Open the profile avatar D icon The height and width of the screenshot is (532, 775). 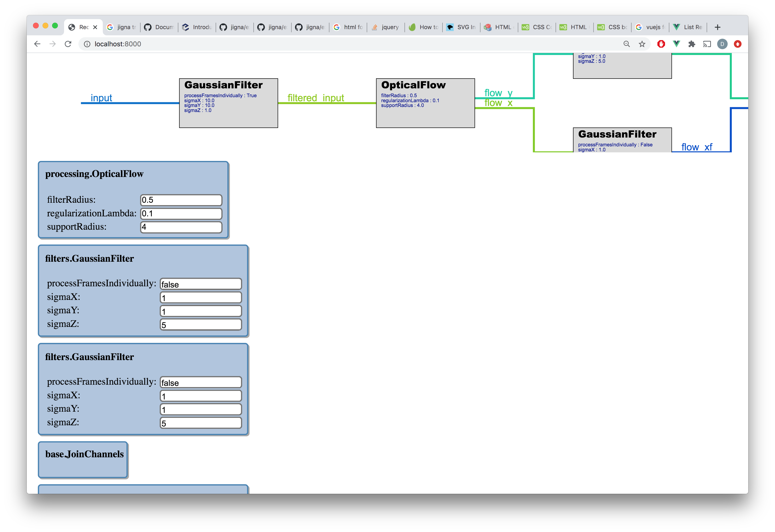click(722, 44)
